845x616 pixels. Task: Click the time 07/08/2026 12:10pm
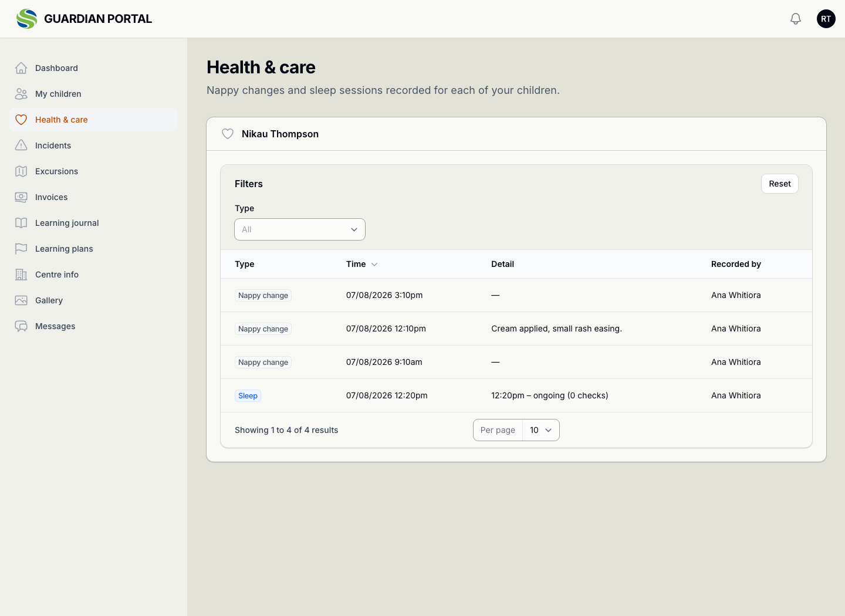(x=386, y=329)
